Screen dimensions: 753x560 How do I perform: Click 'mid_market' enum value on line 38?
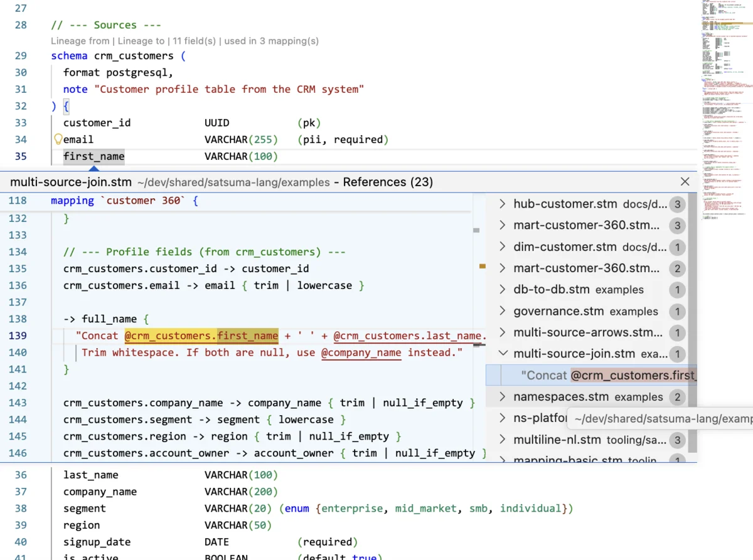coord(426,509)
